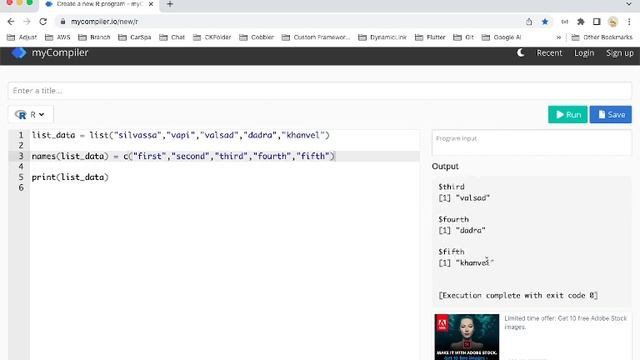Open the share page icon

click(529, 22)
